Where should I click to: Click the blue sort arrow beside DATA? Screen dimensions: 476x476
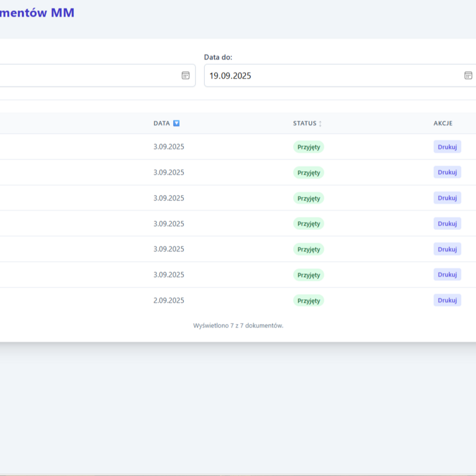(176, 123)
